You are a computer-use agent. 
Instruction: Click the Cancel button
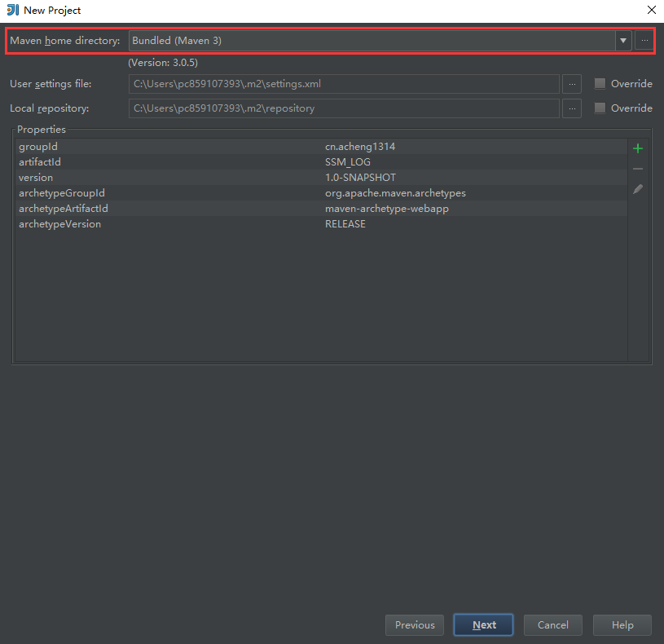pos(552,625)
